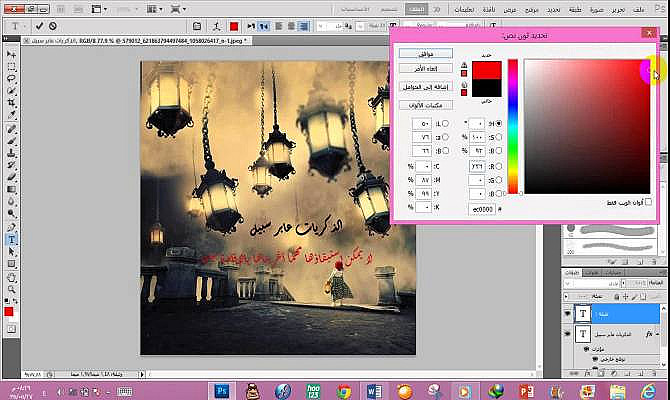Center the text in the options bar
The image size is (670, 400).
click(x=291, y=26)
